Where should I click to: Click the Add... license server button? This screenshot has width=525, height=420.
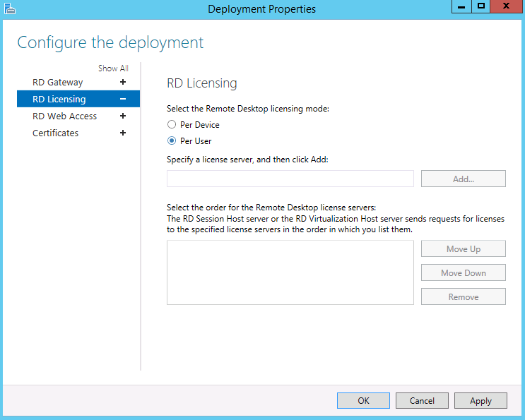pos(464,179)
